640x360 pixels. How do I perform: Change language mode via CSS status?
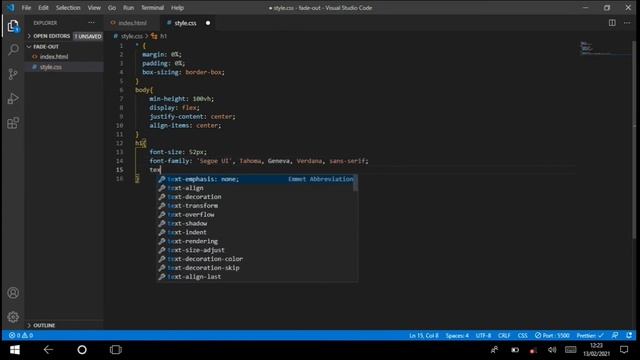522,335
